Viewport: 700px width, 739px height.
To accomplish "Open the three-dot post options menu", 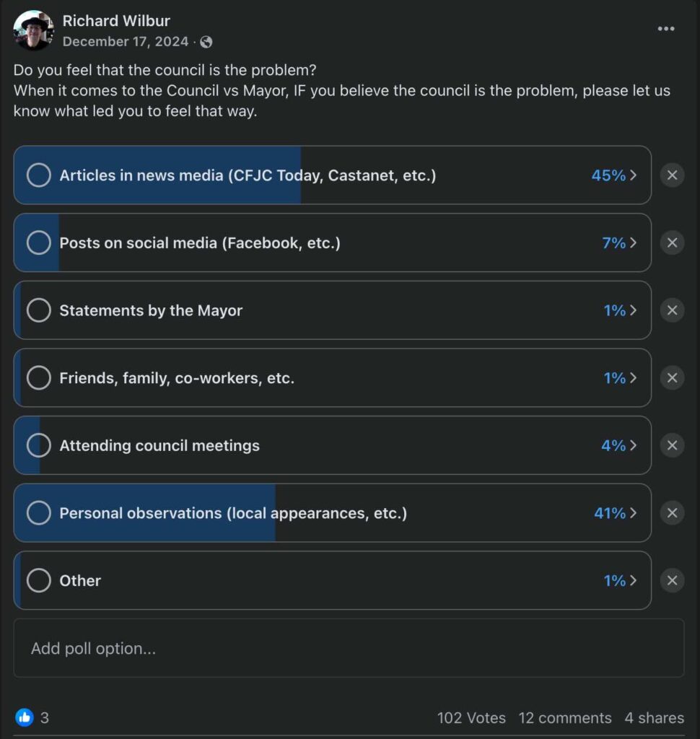I will pos(665,29).
